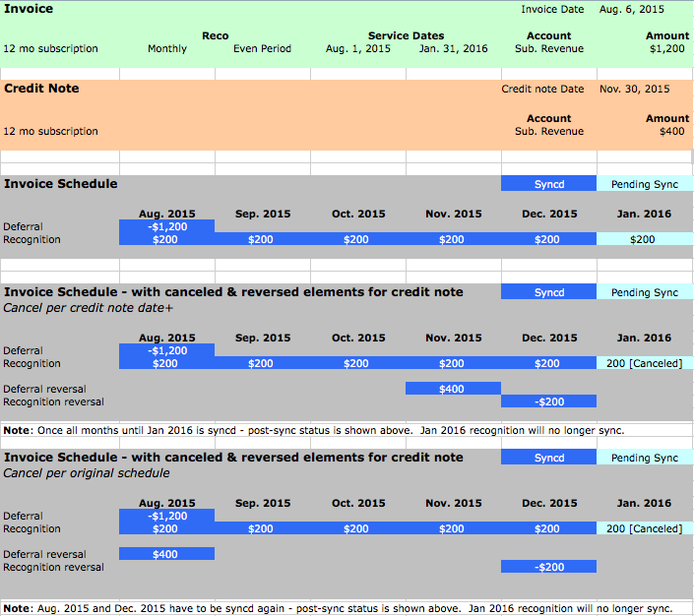
Task: Select Nov. 2015 header in the first Invoice Schedule
Action: click(453, 215)
